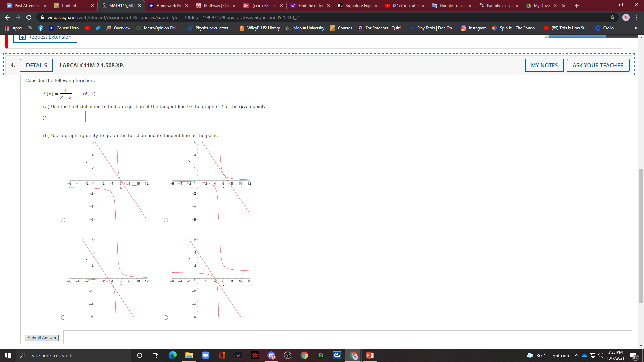
Task: Bookmark this page with the star icon
Action: click(x=612, y=17)
